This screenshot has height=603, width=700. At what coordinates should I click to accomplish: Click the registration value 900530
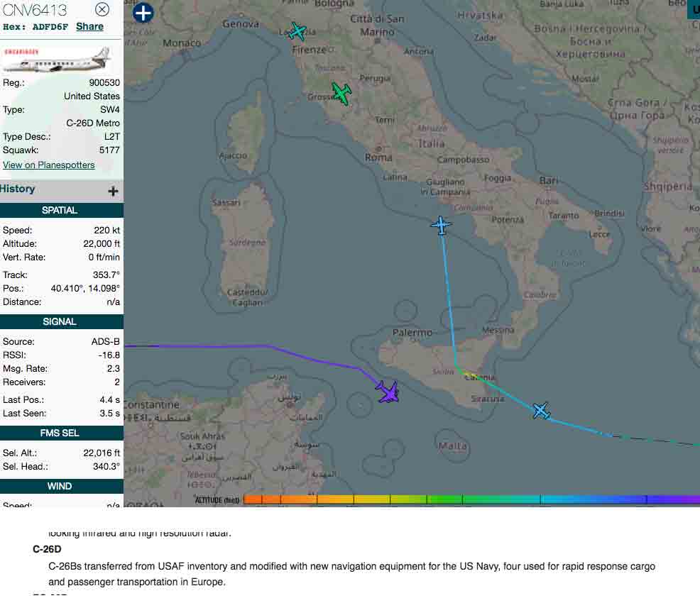[x=104, y=83]
